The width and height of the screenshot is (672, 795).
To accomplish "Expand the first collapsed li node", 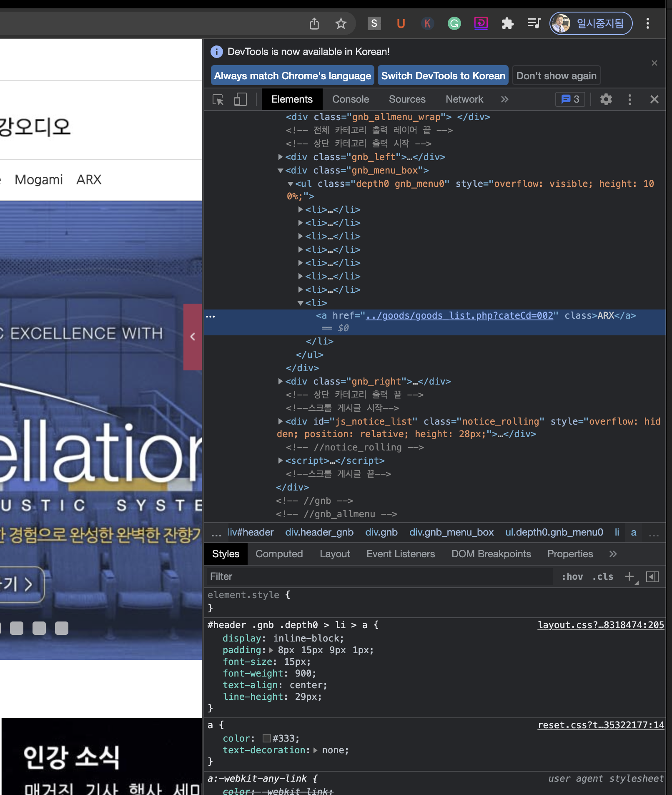I will [301, 209].
